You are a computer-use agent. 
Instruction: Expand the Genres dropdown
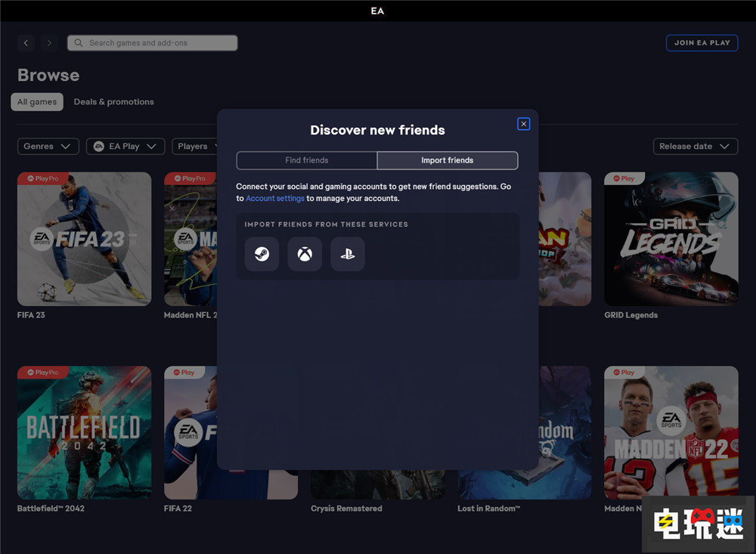48,147
